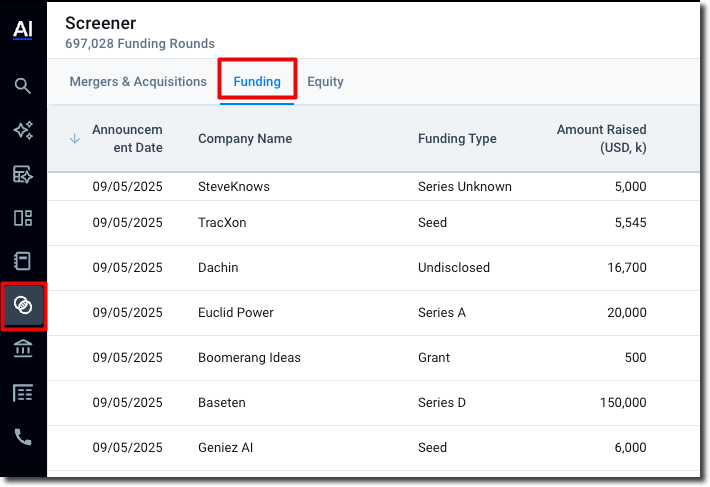Open the Euclid Power company row
The width and height of the screenshot is (710, 487).
click(236, 313)
